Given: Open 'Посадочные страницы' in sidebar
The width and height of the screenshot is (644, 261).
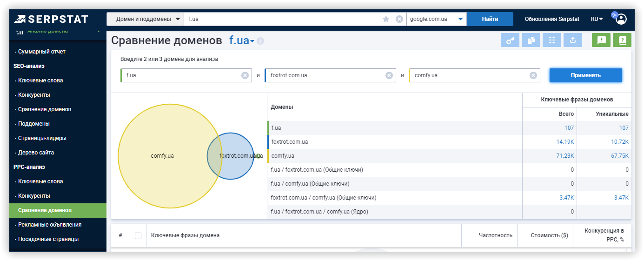Looking at the screenshot, I should tap(48, 239).
